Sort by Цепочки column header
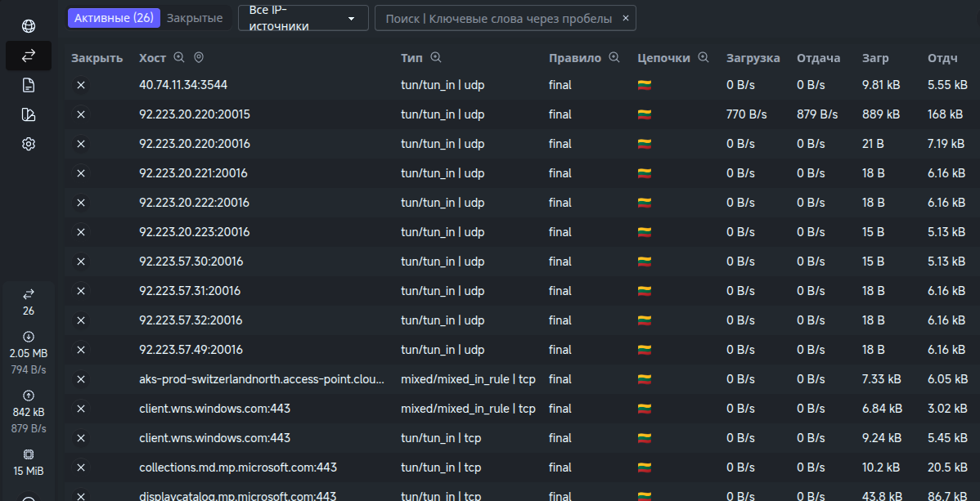The width and height of the screenshot is (980, 501). (x=663, y=58)
